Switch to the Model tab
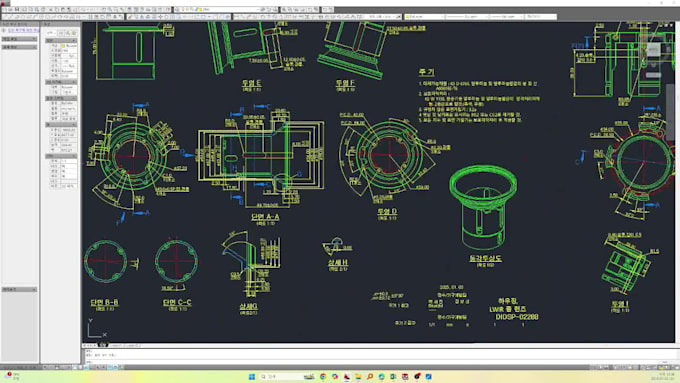 [x=102, y=345]
